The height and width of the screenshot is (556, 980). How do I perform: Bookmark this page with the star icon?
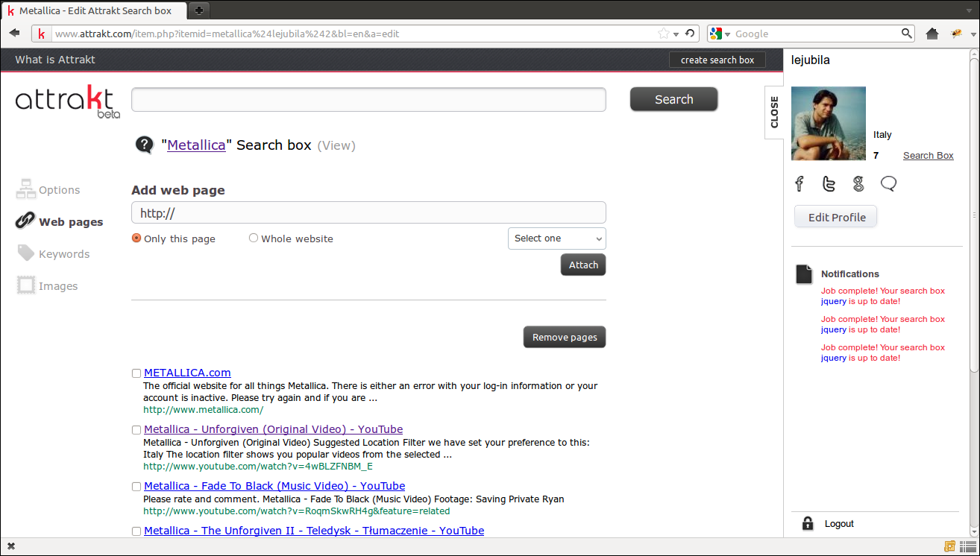click(663, 34)
